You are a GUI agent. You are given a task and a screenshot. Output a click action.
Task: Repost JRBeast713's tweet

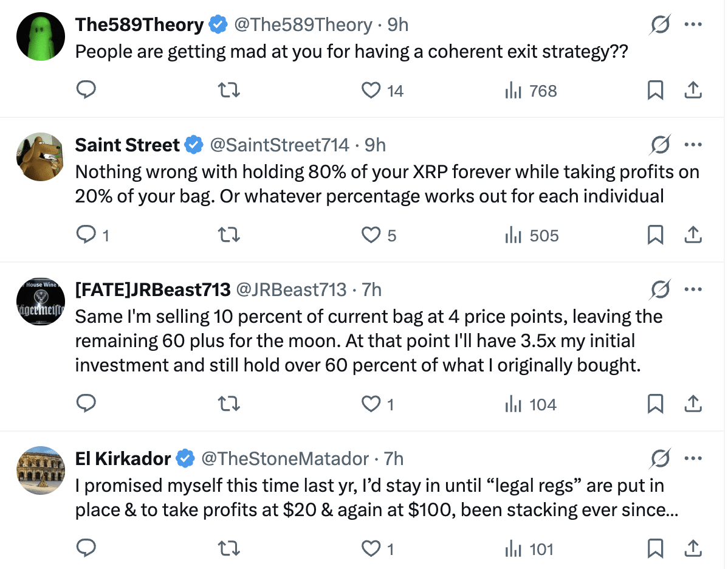pyautogui.click(x=229, y=404)
